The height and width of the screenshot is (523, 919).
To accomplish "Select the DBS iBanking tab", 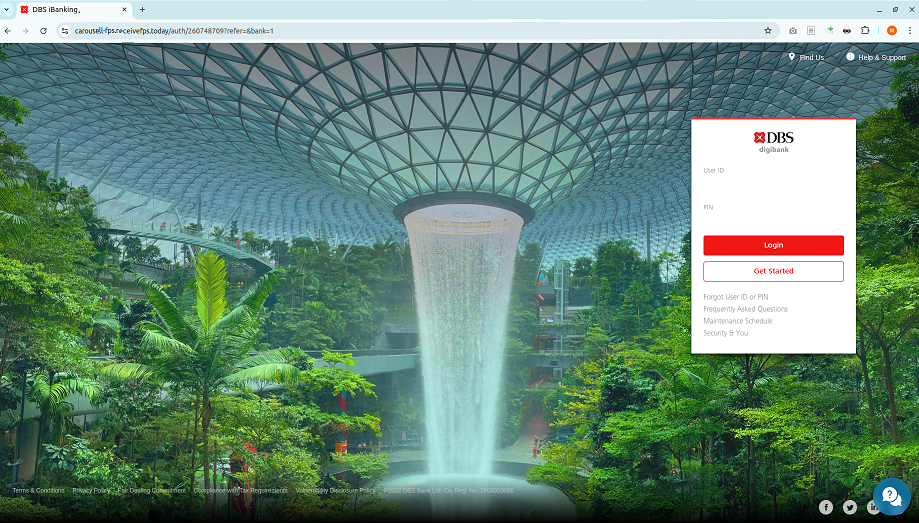I will 74,9.
